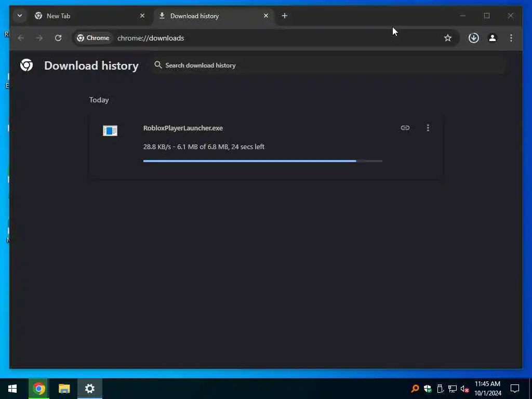Click the RobloxPlayerLauncher.exe file name
532x399 pixels.
coord(183,128)
